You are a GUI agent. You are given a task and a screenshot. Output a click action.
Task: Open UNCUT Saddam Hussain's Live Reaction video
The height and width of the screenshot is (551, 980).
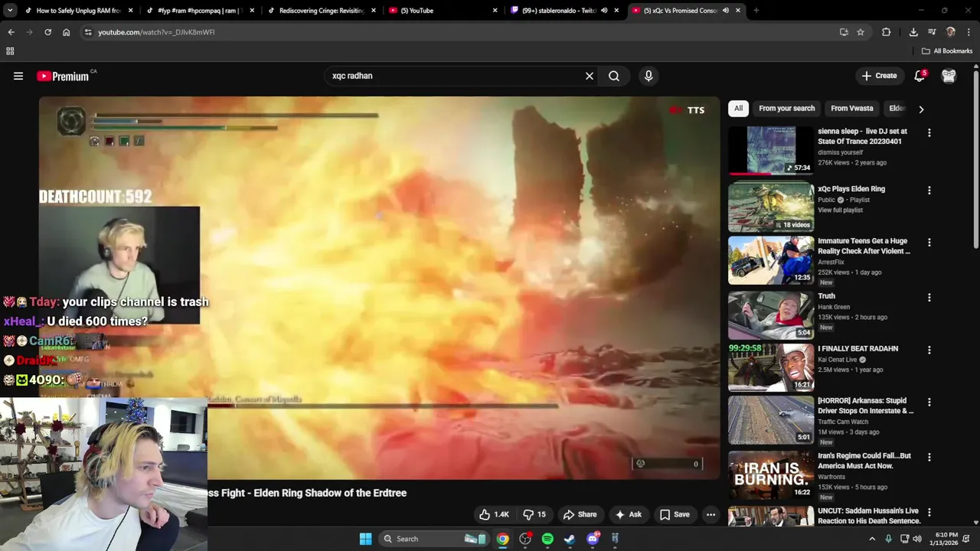(869, 516)
